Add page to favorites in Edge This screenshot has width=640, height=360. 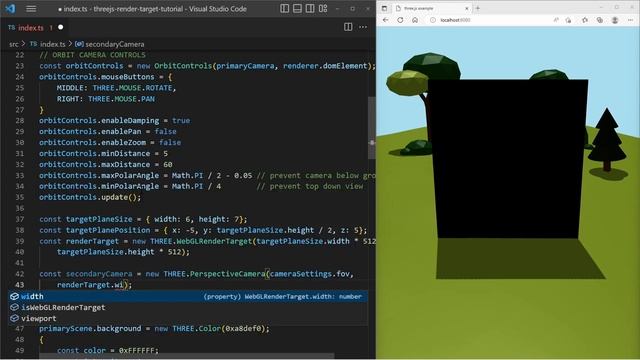click(569, 20)
